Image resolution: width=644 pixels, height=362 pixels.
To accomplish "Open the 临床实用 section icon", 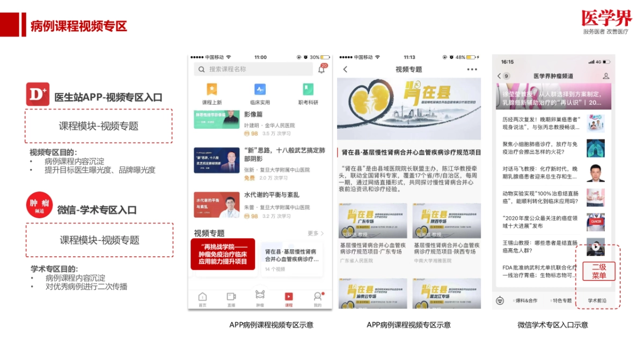I will point(260,90).
